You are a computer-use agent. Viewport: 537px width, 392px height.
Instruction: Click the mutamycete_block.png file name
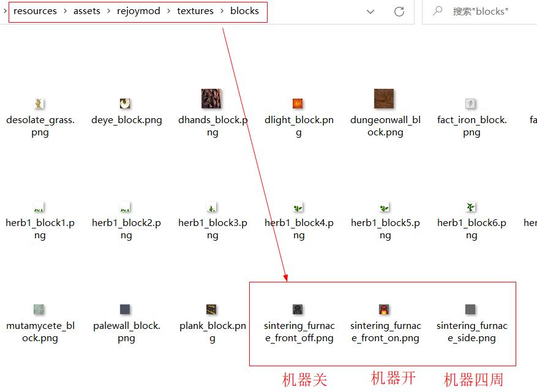[x=40, y=332]
